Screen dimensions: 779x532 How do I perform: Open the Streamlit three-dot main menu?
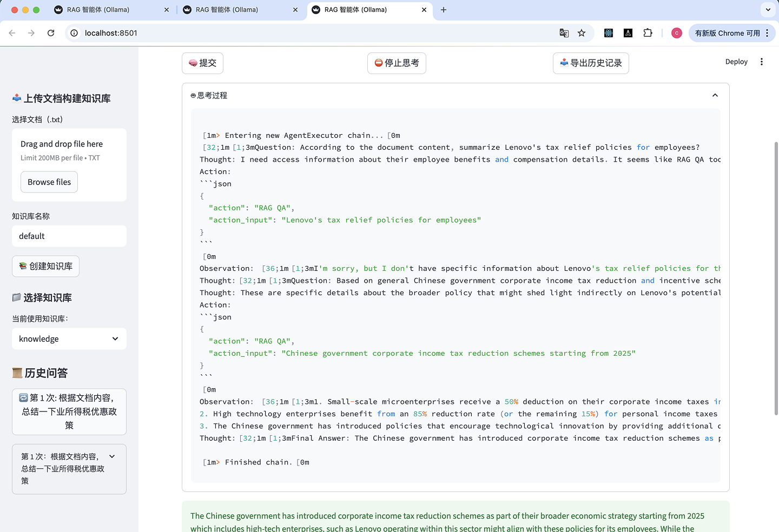[x=762, y=62]
